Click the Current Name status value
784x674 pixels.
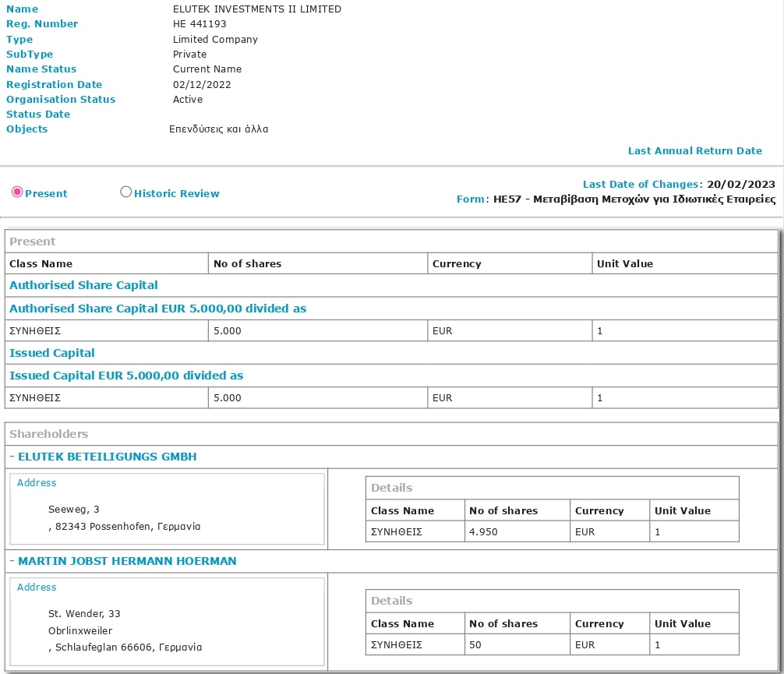point(207,69)
